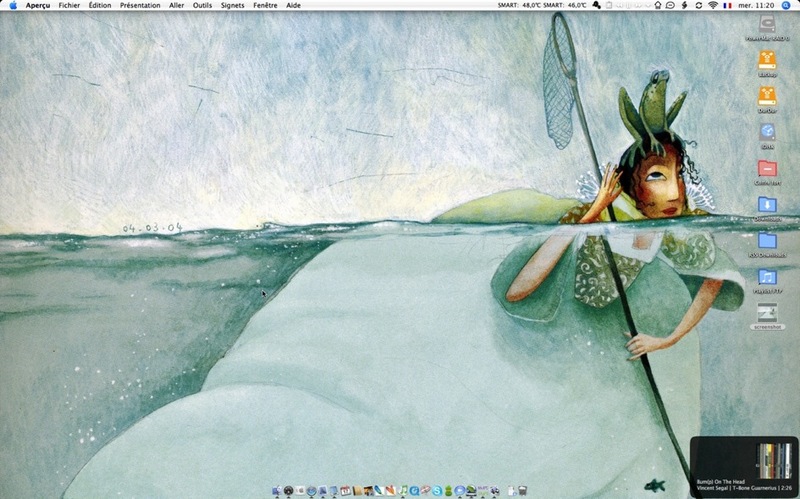Click the SMART 46,0°C temperature readout
The height and width of the screenshot is (499, 800).
(x=565, y=6)
